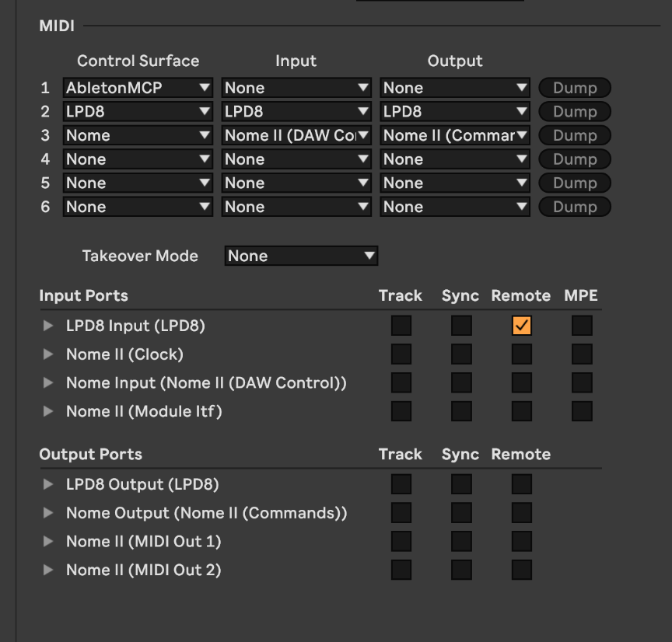672x642 pixels.
Task: Expand LPD8 Output port details
Action: 49,484
